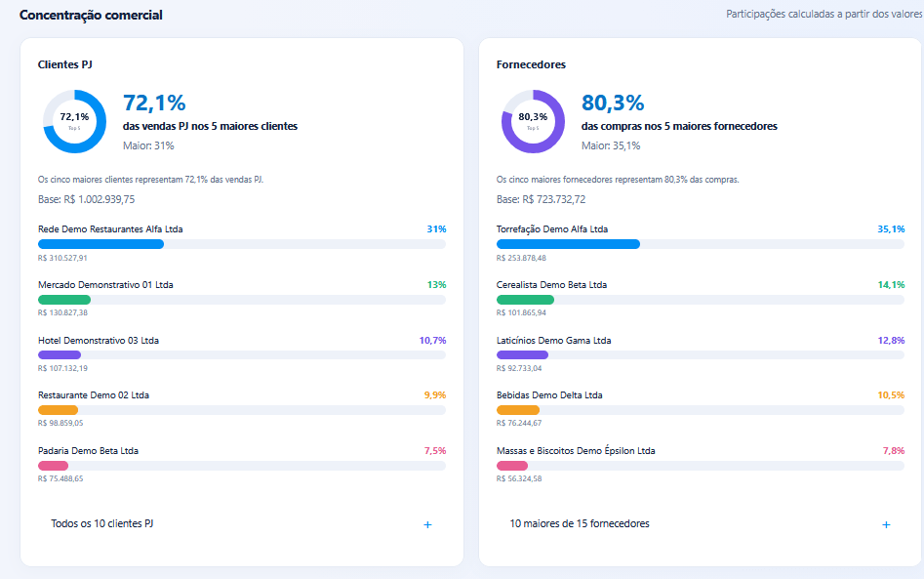Select the Padaria Demo Beta Ltda progress bar
Screen dimensions: 924x579
(242, 465)
